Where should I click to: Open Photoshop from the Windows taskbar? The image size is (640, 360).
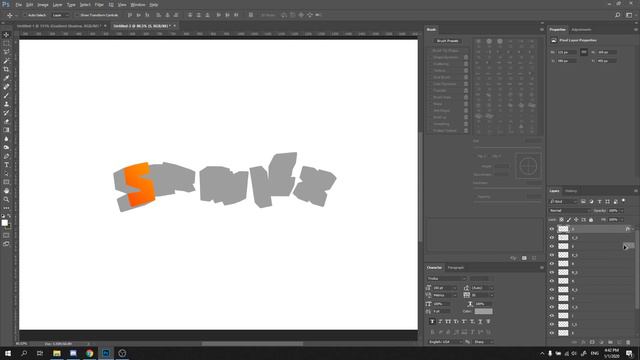pyautogui.click(x=106, y=353)
